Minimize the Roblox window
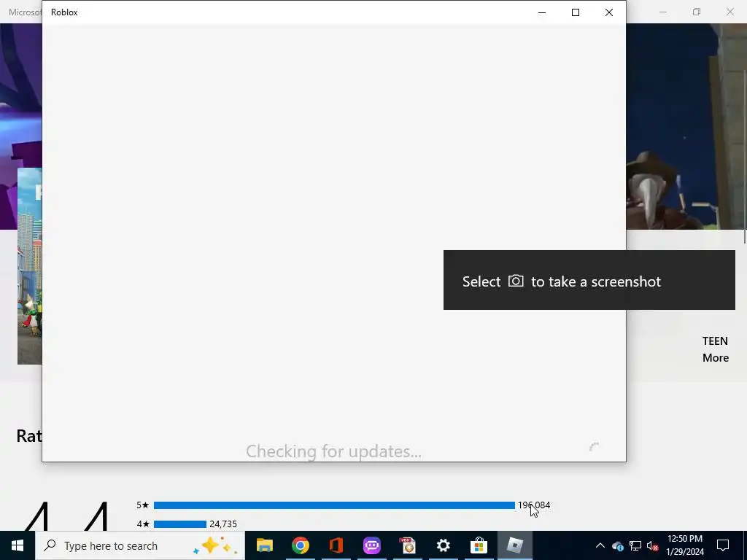 [542, 12]
